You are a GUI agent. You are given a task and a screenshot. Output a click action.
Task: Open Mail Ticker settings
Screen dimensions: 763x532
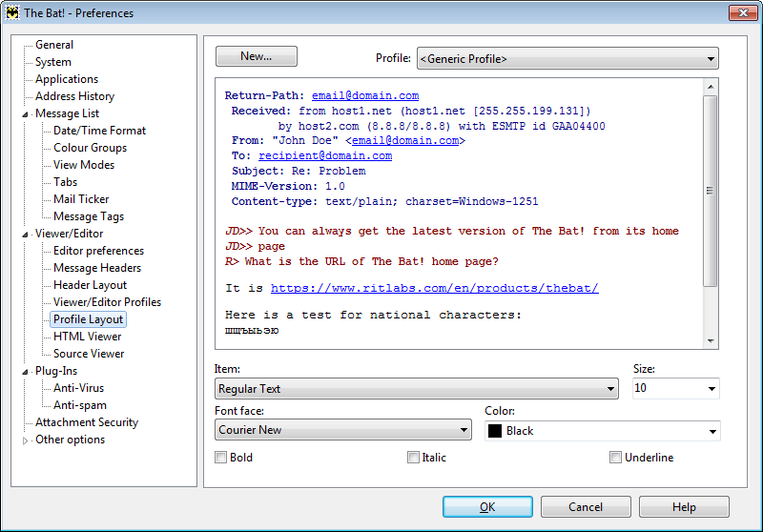[x=81, y=199]
